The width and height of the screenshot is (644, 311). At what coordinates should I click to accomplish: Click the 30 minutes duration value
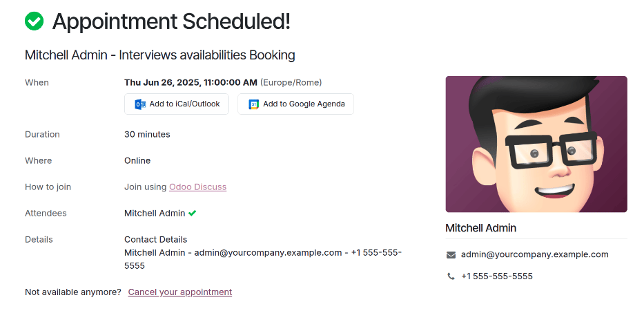[147, 135]
